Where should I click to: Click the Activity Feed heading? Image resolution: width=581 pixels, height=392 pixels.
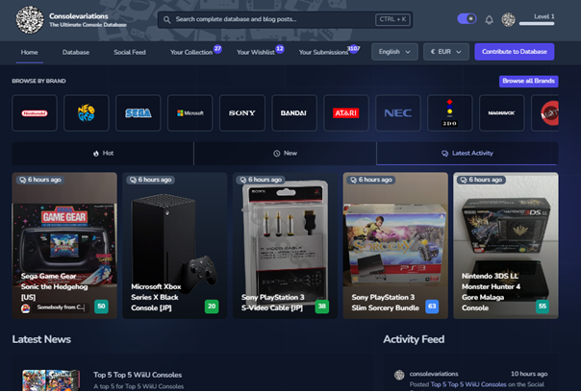tap(414, 339)
